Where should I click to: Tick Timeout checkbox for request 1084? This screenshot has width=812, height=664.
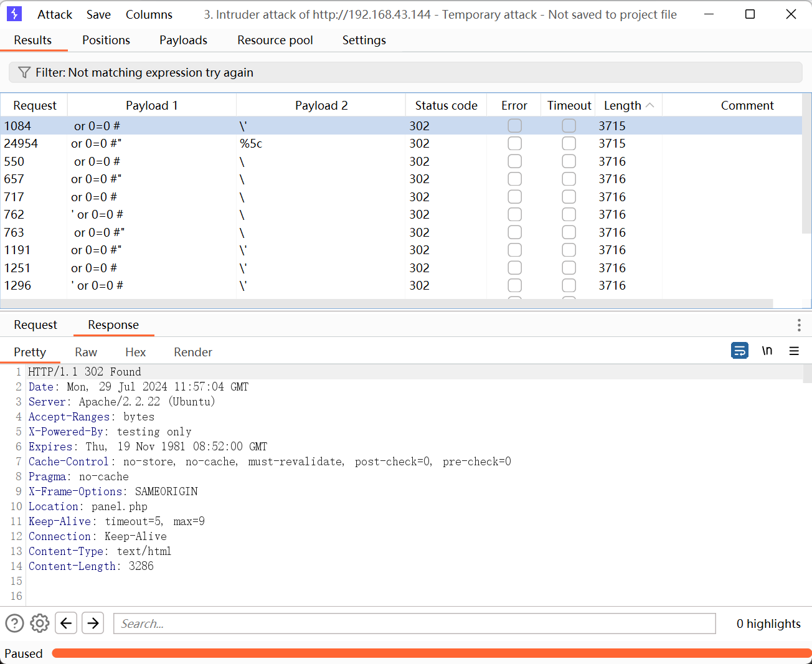coord(569,126)
